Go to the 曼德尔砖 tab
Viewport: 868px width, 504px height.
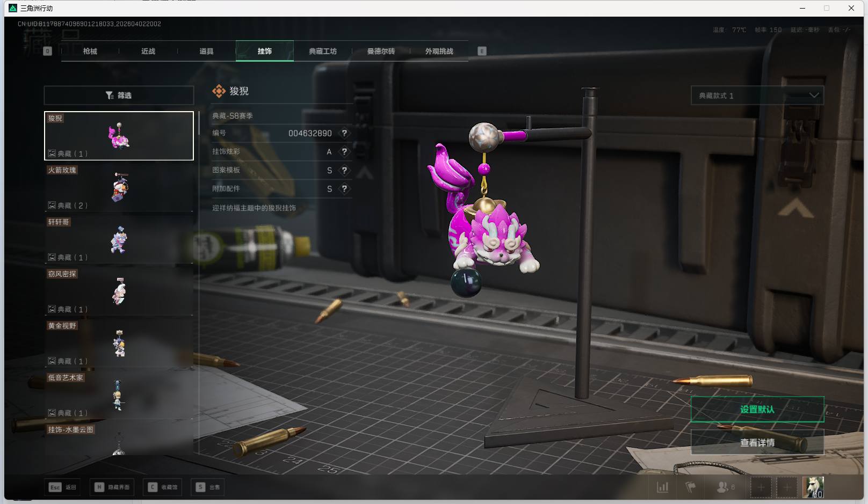click(x=381, y=52)
